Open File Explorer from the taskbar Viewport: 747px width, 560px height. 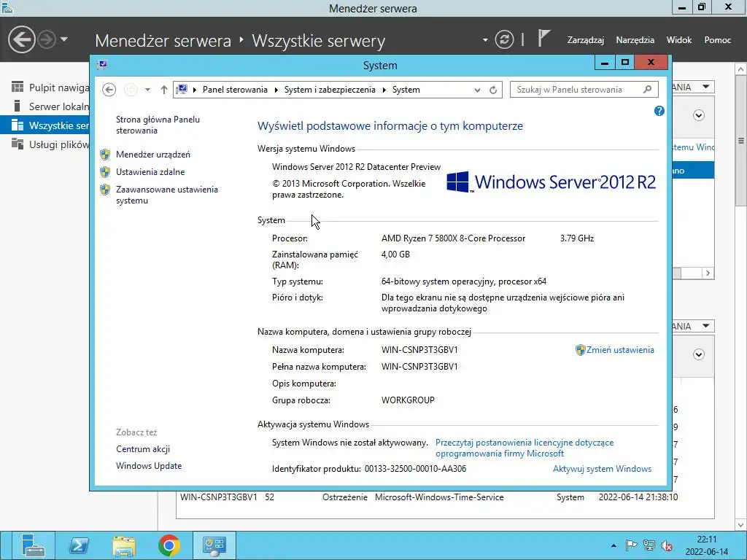tap(124, 545)
